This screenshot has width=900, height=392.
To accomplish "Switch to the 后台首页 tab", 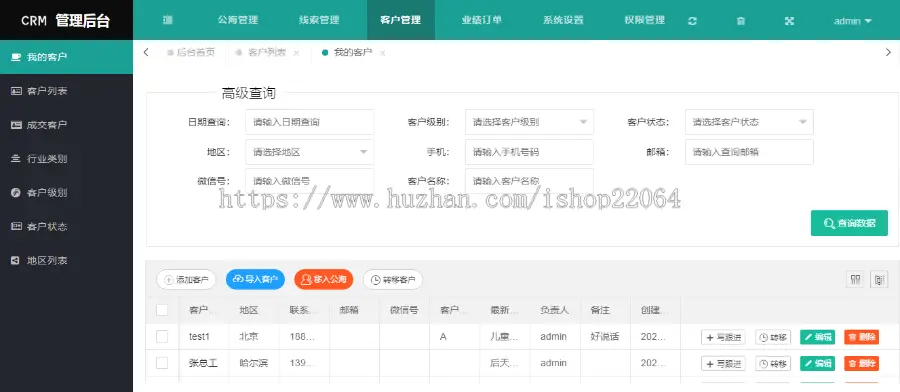I will (x=191, y=53).
